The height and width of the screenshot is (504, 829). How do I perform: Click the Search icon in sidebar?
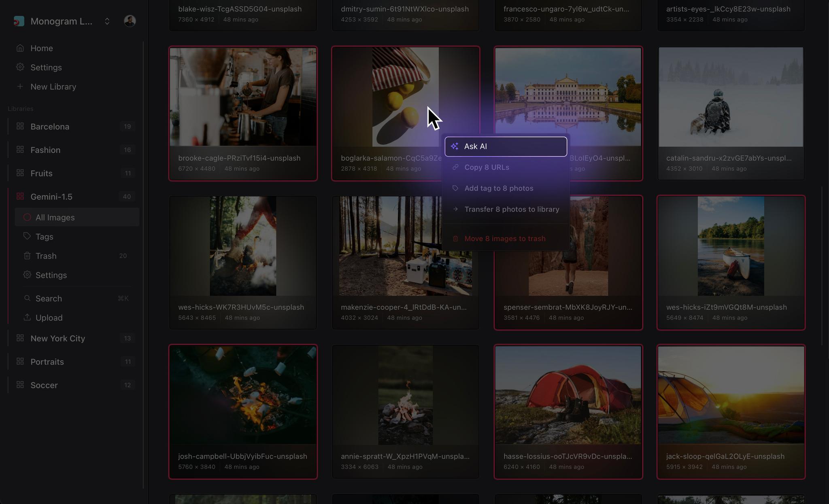27,298
